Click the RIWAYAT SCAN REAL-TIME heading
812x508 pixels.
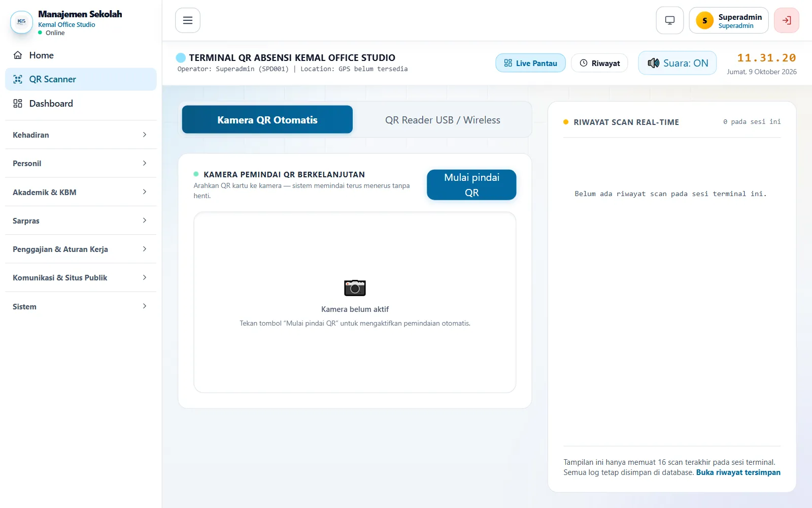(626, 122)
